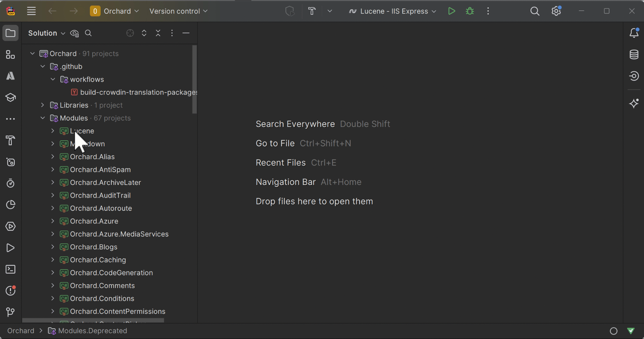Screen dimensions: 644x339
Task: Open the Version control menu
Action: pos(178,11)
